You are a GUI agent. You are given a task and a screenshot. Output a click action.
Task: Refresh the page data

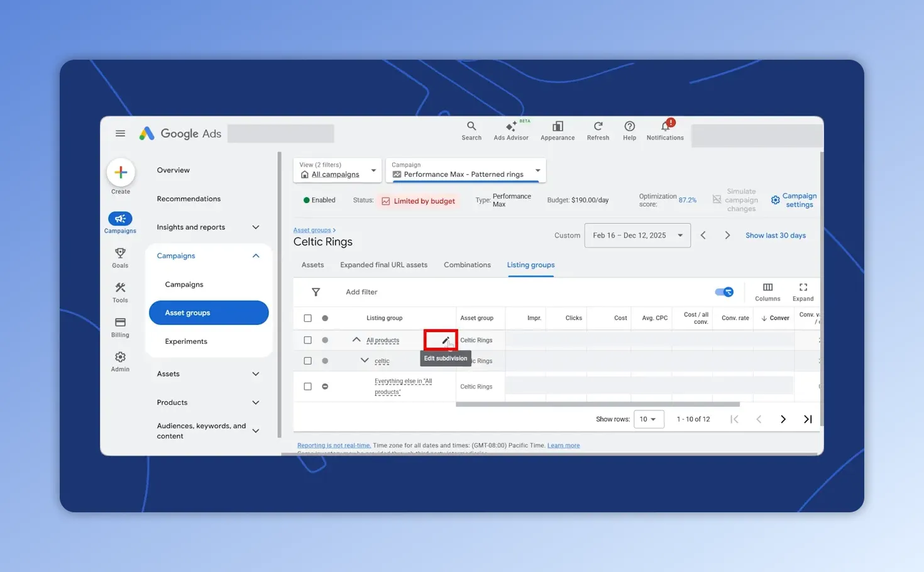pos(598,131)
